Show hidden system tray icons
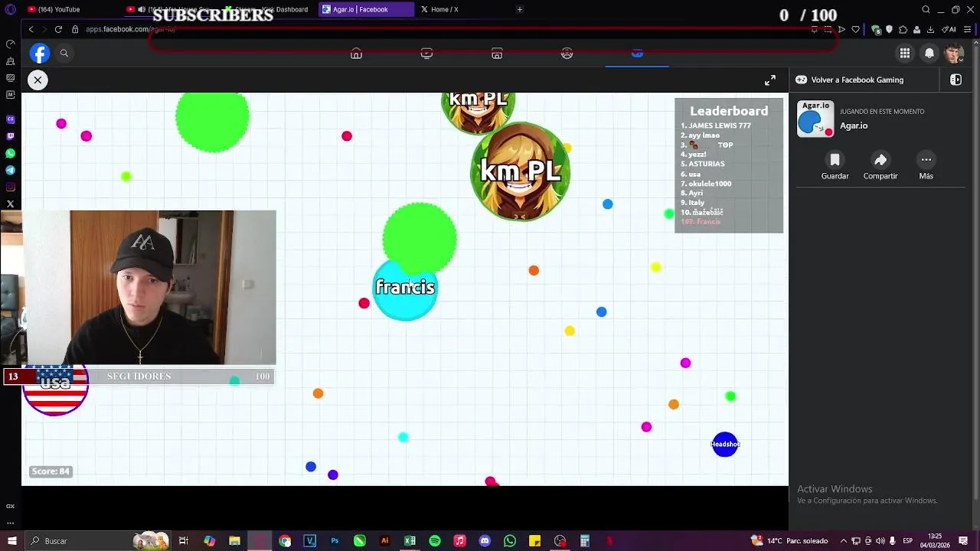Image resolution: width=980 pixels, height=551 pixels. [x=844, y=541]
